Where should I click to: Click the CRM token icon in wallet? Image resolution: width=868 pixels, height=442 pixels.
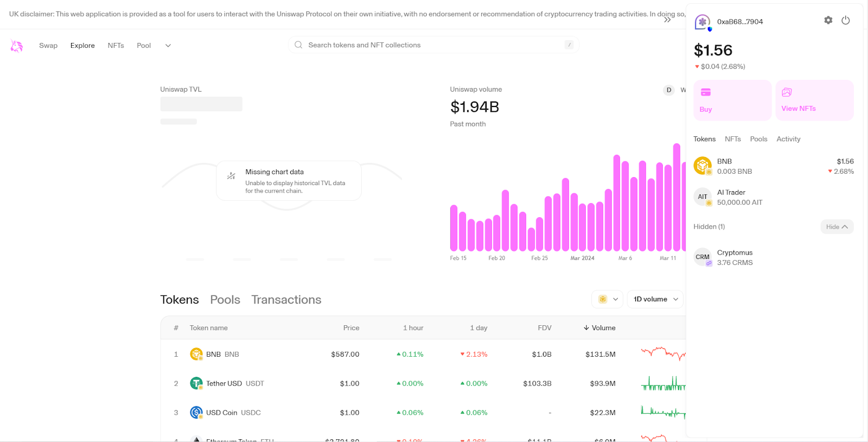pyautogui.click(x=703, y=257)
